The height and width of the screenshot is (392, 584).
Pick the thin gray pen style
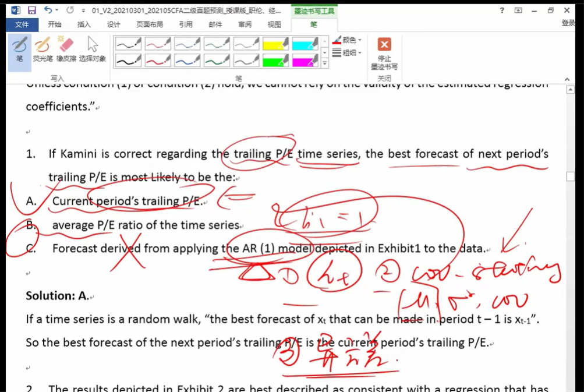[246, 44]
